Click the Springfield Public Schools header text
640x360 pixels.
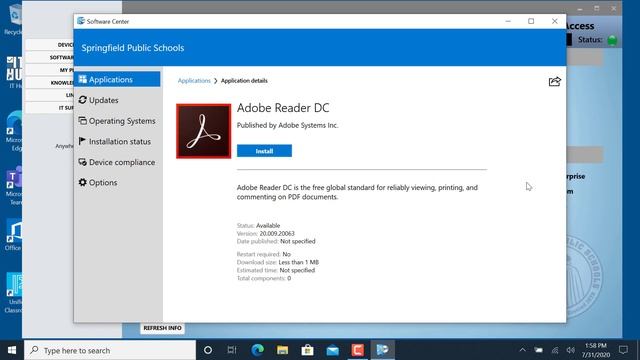pos(133,48)
